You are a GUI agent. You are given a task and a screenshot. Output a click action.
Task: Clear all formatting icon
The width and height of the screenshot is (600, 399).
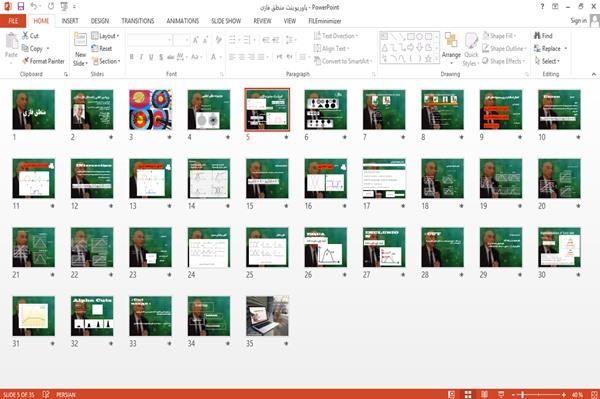coord(218,40)
